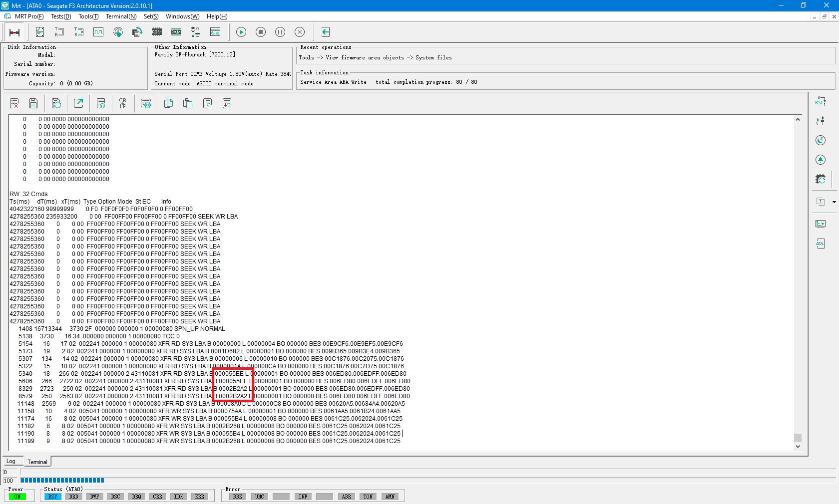Click the sleep moon icon in right sidebar
Image resolution: width=839 pixels, height=504 pixels.
coord(821,140)
